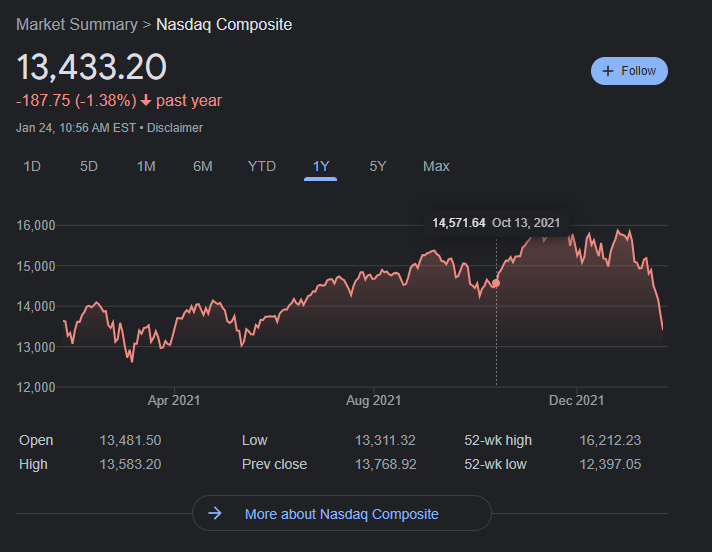
Task: Click the Dec 2021 axis label
Action: (x=577, y=400)
